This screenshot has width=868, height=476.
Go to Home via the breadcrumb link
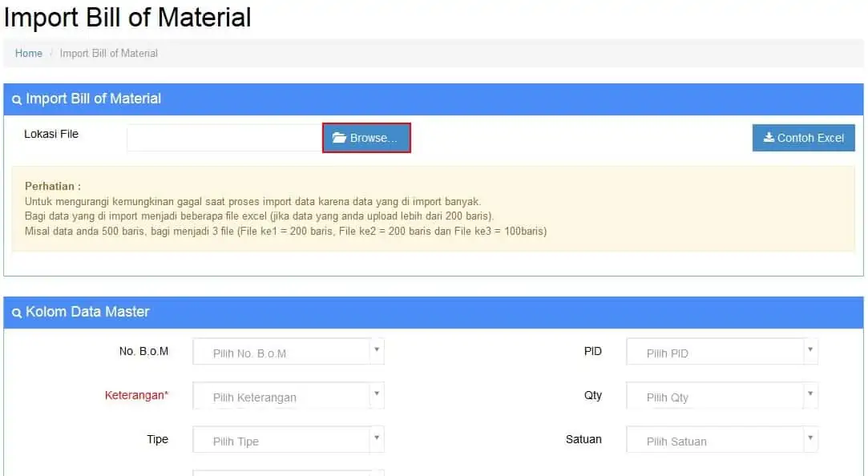pos(29,54)
